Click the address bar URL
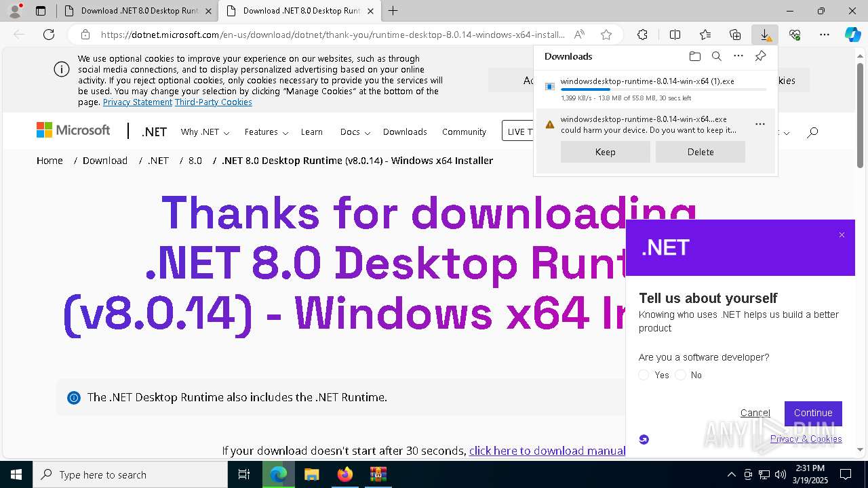868x488 pixels. [x=332, y=35]
